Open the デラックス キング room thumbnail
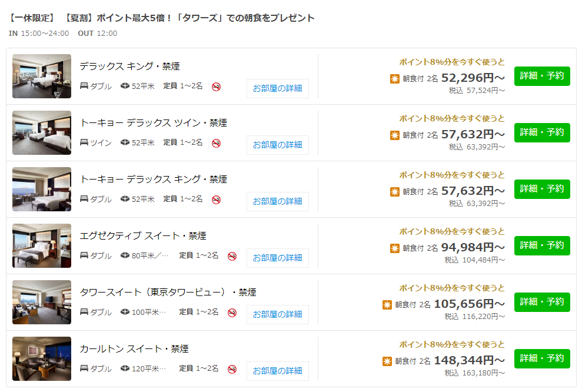The width and height of the screenshot is (582, 392). coord(42,76)
